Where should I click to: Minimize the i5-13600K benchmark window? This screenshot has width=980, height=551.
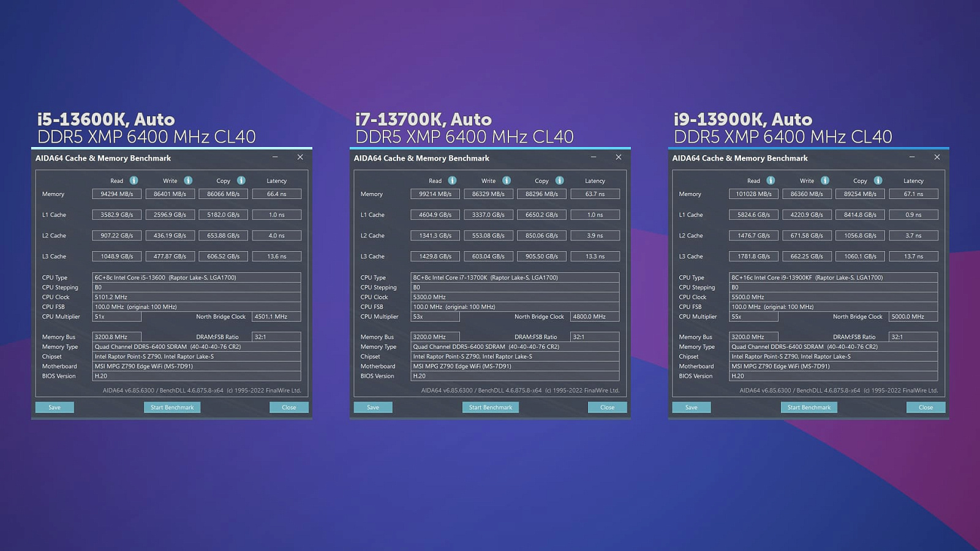pyautogui.click(x=275, y=157)
